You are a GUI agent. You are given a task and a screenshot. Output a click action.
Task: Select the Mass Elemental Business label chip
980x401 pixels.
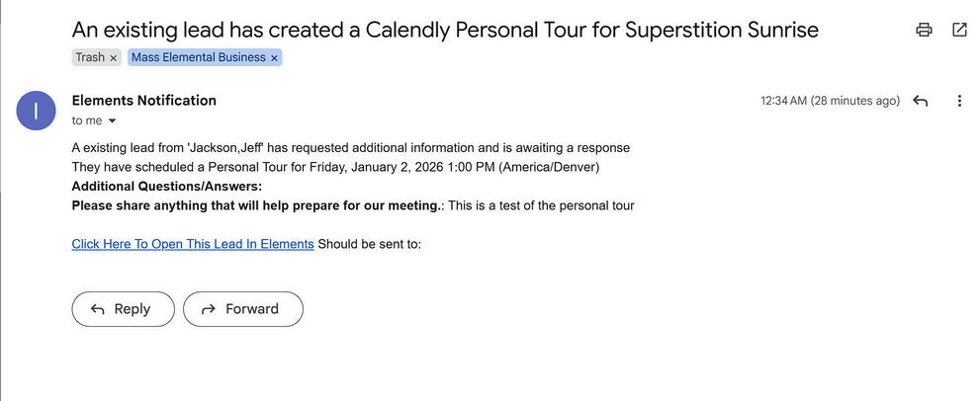tap(198, 57)
